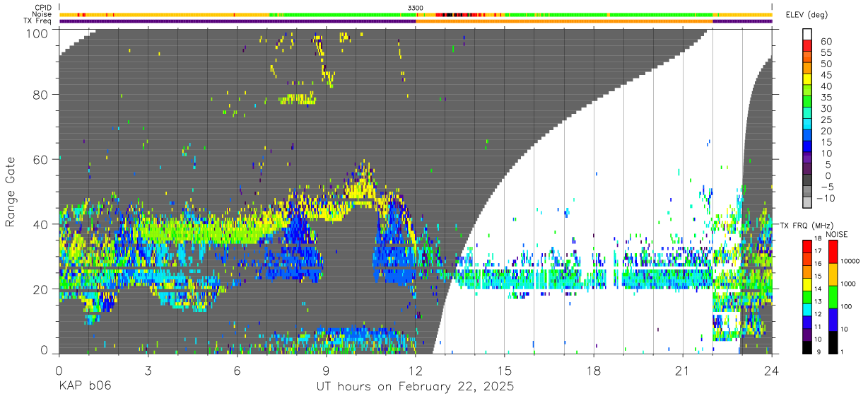Select the black NOISE band between 1 and 10
The image size is (868, 401).
pos(833,341)
